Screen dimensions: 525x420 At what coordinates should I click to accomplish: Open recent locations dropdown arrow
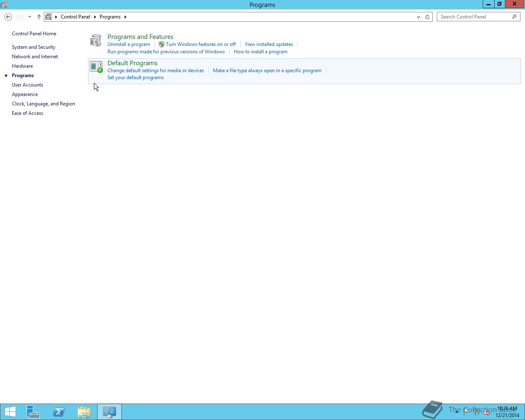point(30,17)
